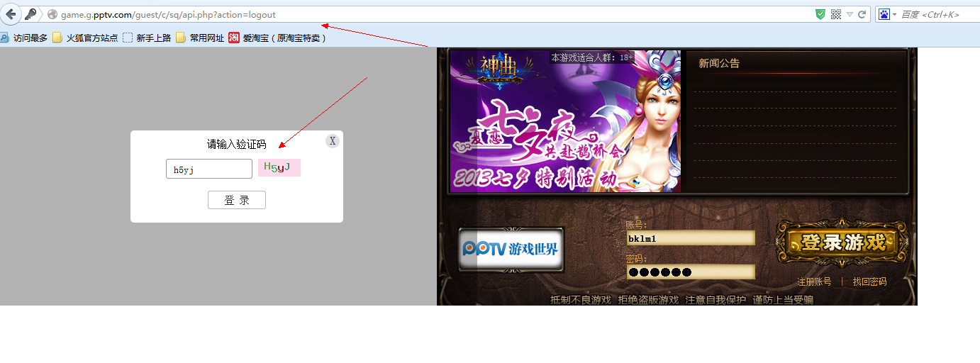Image resolution: width=980 pixels, height=363 pixels.
Task: Click the 账号 username field
Action: pos(691,238)
